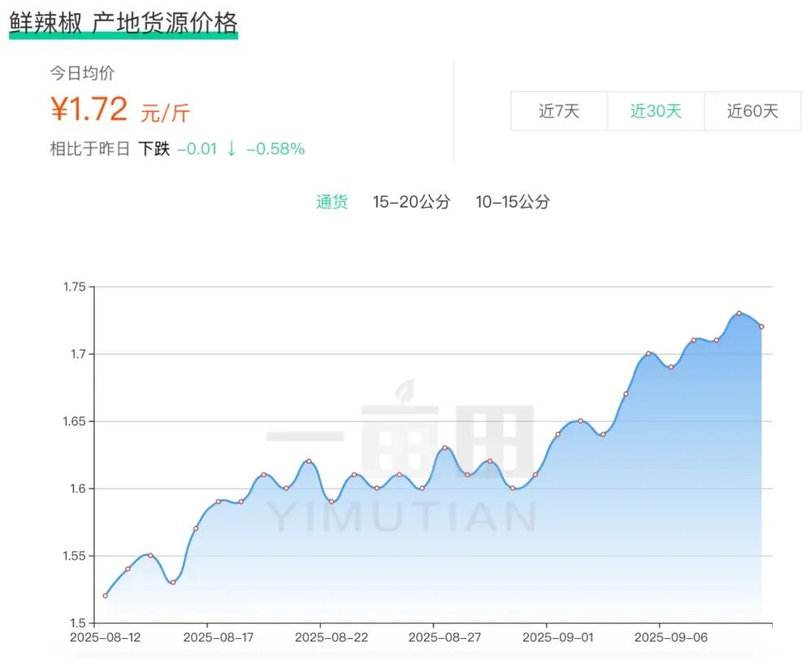812x664 pixels.
Task: Click the peak data point at 1.73
Action: pos(739,313)
